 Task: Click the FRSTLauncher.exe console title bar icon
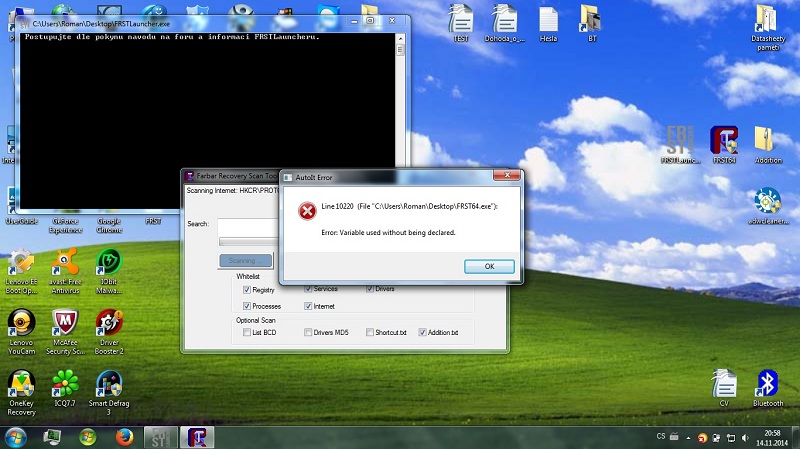coord(24,23)
